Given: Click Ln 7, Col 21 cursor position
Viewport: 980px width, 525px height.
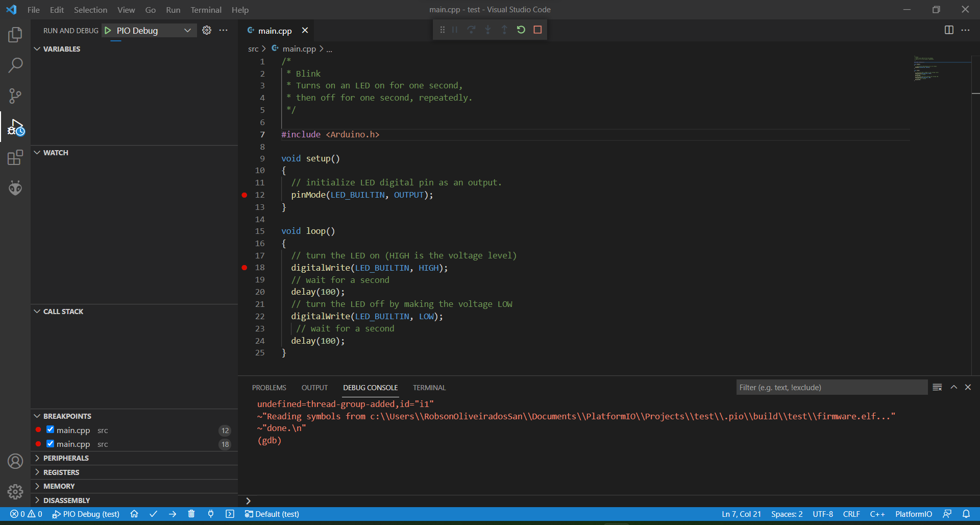Looking at the screenshot, I should click(x=741, y=514).
